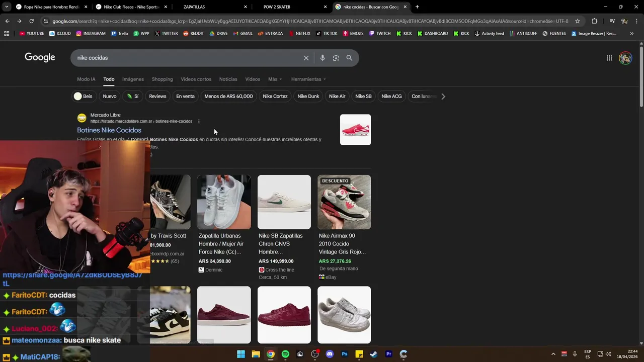The height and width of the screenshot is (362, 644).
Task: Switch to the Imágenes tab
Action: tap(133, 79)
